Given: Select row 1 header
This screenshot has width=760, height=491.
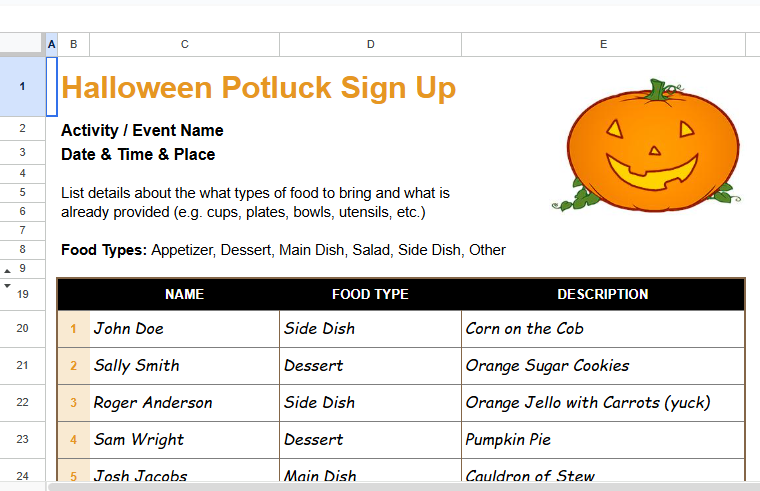Looking at the screenshot, I should pyautogui.click(x=22, y=87).
